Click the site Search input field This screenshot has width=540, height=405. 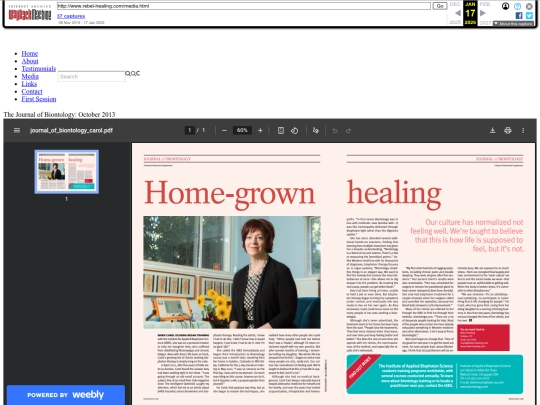[91, 76]
